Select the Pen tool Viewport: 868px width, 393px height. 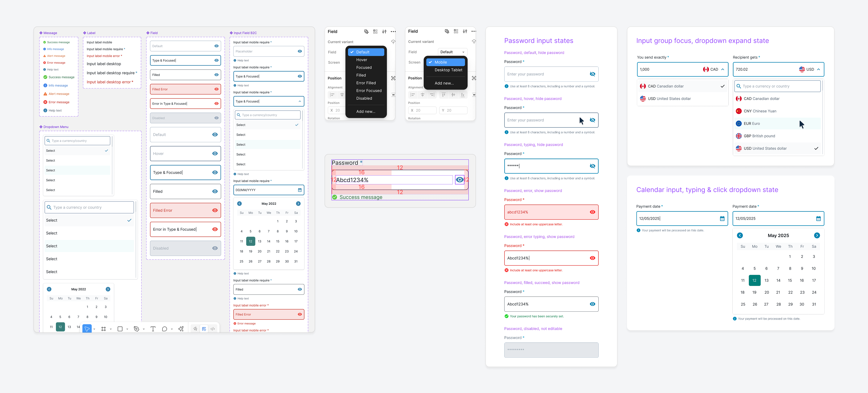(x=137, y=329)
